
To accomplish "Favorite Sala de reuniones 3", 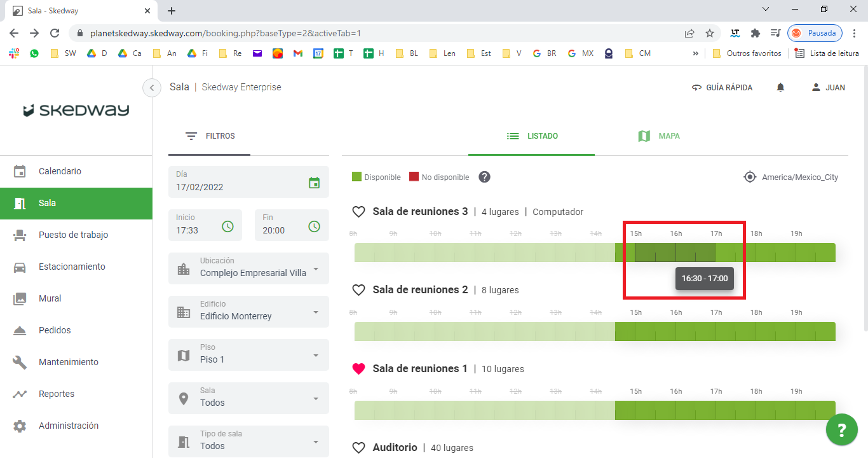I will tap(359, 212).
